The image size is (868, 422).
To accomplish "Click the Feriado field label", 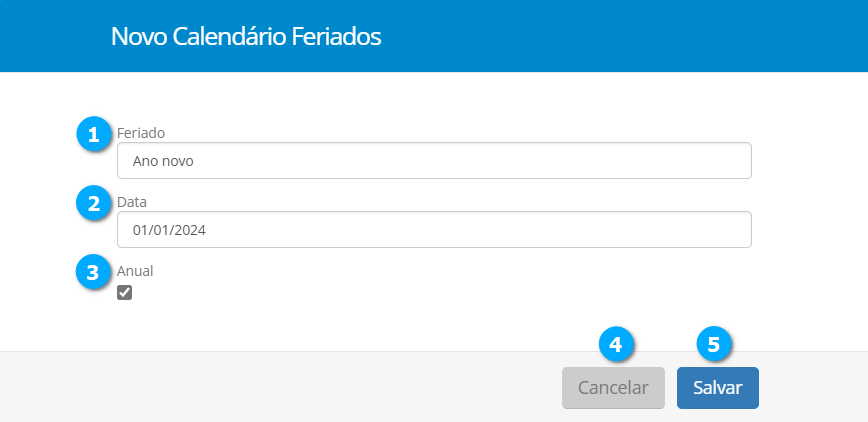I will coord(140,132).
